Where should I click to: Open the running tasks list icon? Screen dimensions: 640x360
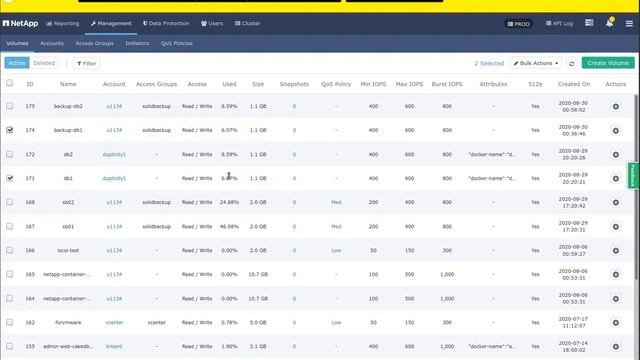589,23
